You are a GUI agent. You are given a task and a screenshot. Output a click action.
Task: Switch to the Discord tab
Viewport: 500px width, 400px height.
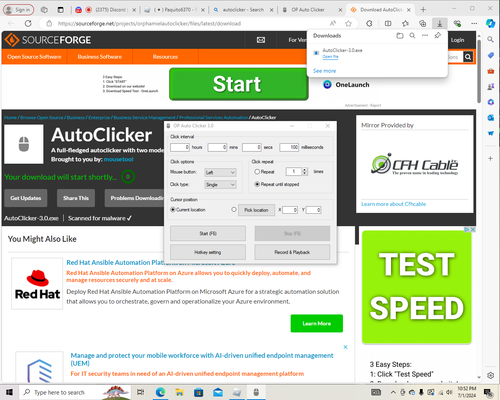[x=105, y=10]
